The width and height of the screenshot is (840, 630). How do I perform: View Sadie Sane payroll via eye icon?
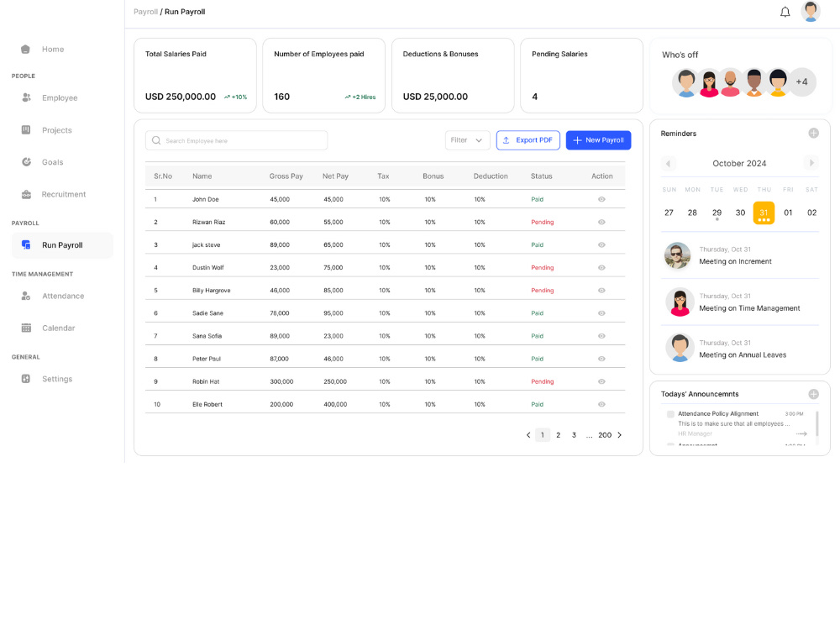[601, 312]
